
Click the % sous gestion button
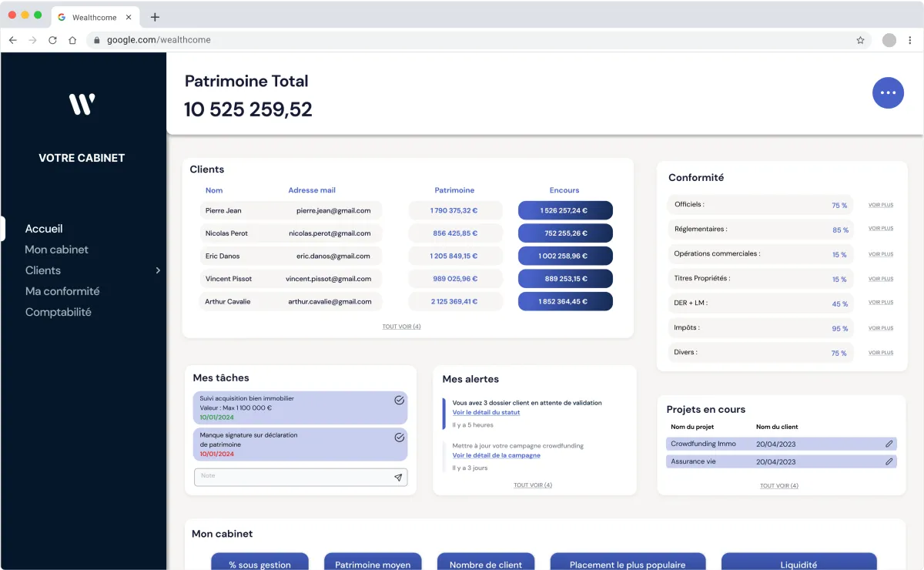pyautogui.click(x=259, y=562)
